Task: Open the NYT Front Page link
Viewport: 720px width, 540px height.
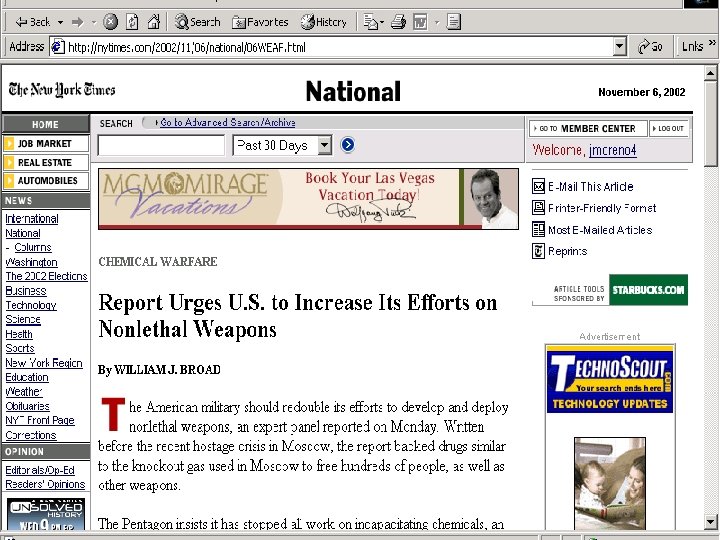Action: click(x=40, y=421)
